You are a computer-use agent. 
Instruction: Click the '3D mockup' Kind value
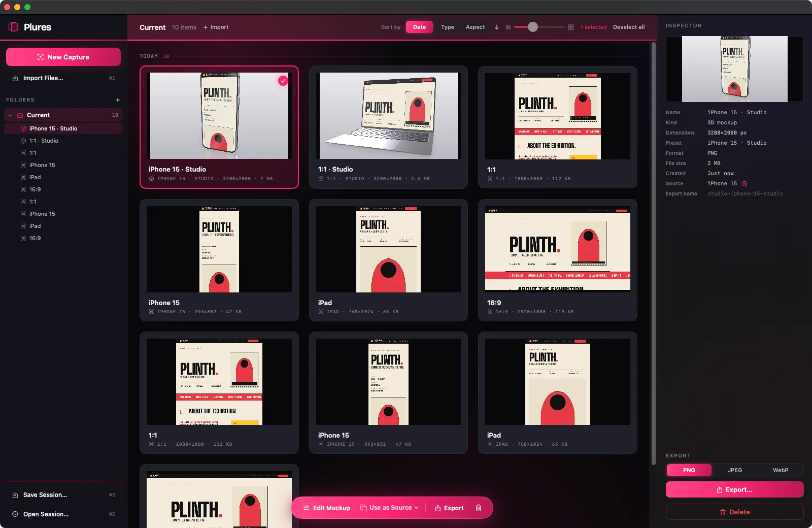[722, 123]
